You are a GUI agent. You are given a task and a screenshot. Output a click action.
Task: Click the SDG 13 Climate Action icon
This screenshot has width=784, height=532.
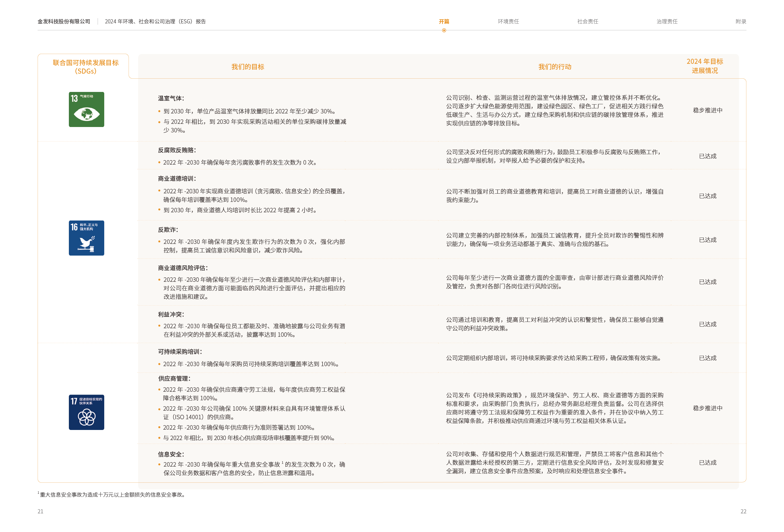coord(86,109)
